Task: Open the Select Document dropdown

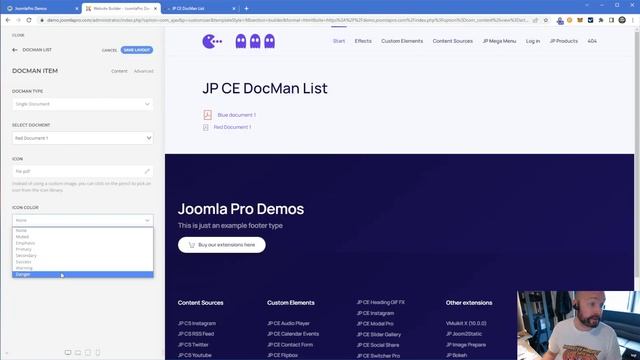Action: [82, 138]
